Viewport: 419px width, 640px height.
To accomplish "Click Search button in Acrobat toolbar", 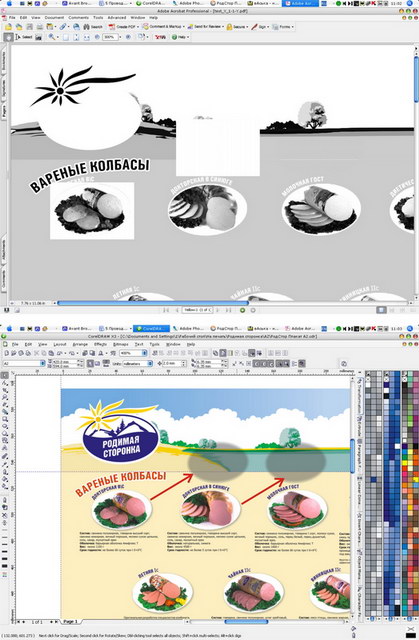I will pyautogui.click(x=93, y=27).
